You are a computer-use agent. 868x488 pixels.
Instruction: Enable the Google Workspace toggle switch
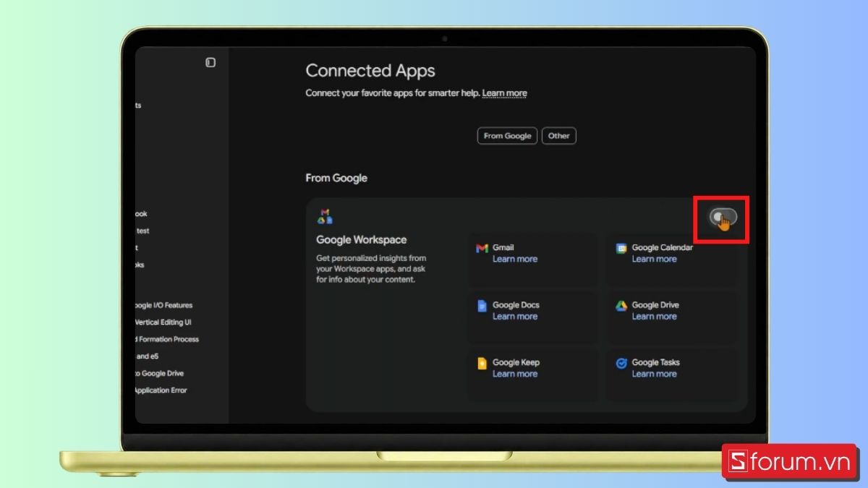pos(723,217)
